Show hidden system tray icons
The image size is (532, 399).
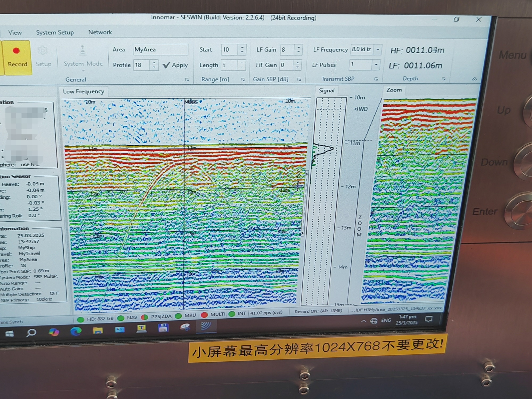(363, 321)
